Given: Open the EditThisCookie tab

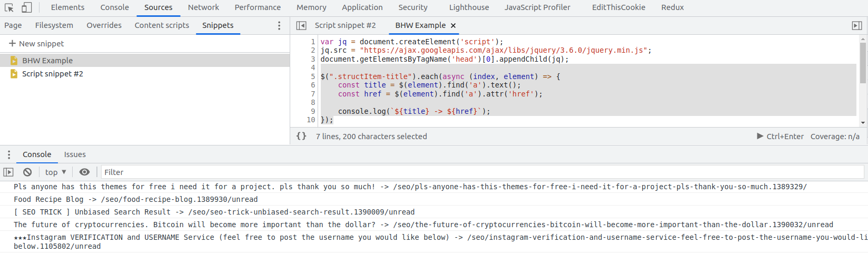Looking at the screenshot, I should point(618,7).
